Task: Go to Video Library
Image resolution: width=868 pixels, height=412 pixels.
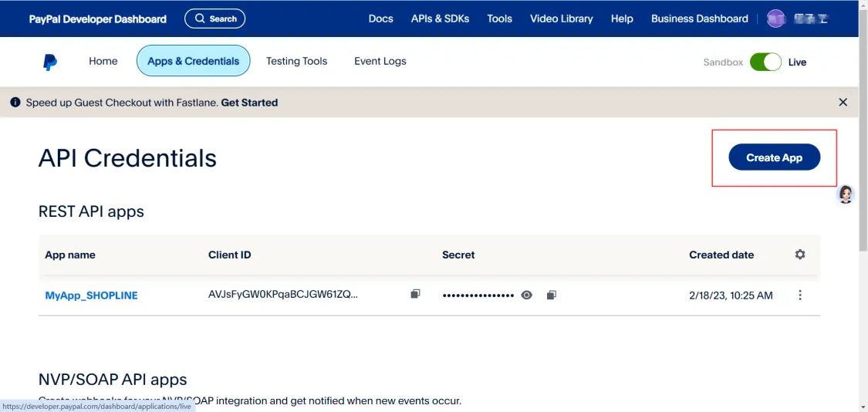Action: pyautogui.click(x=562, y=19)
